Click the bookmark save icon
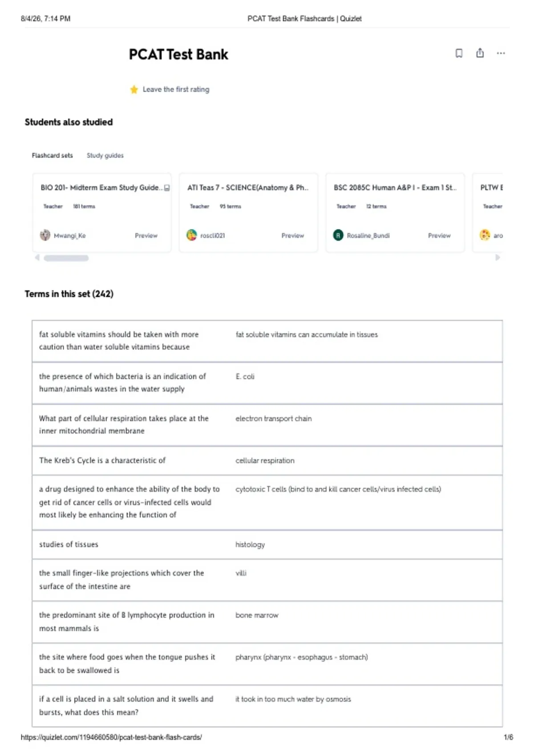Viewport: 534px width, 756px height. [x=459, y=53]
